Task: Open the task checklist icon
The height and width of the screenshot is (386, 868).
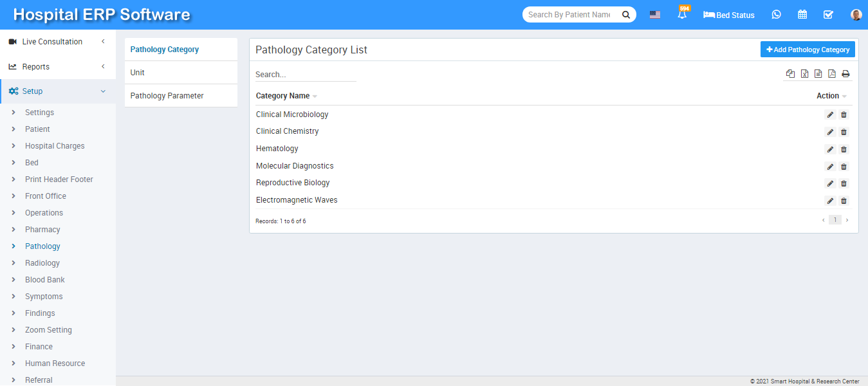Action: 828,15
